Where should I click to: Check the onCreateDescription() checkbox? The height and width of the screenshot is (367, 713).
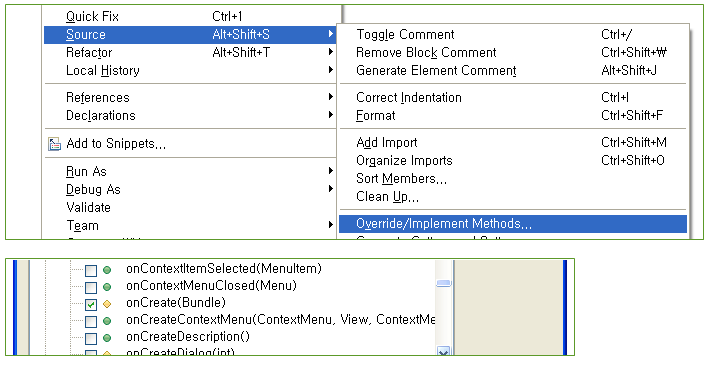[x=91, y=339]
